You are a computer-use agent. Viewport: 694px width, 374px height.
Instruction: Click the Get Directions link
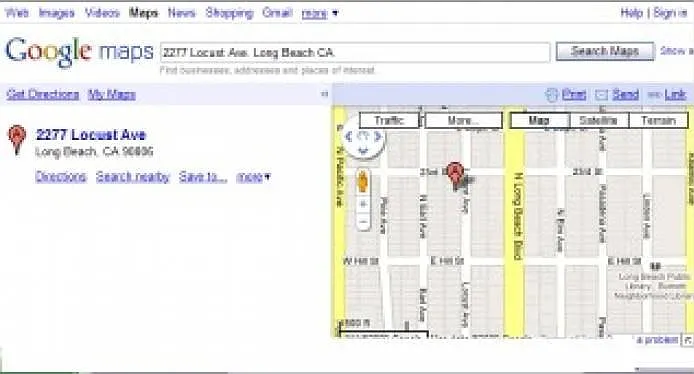(43, 94)
